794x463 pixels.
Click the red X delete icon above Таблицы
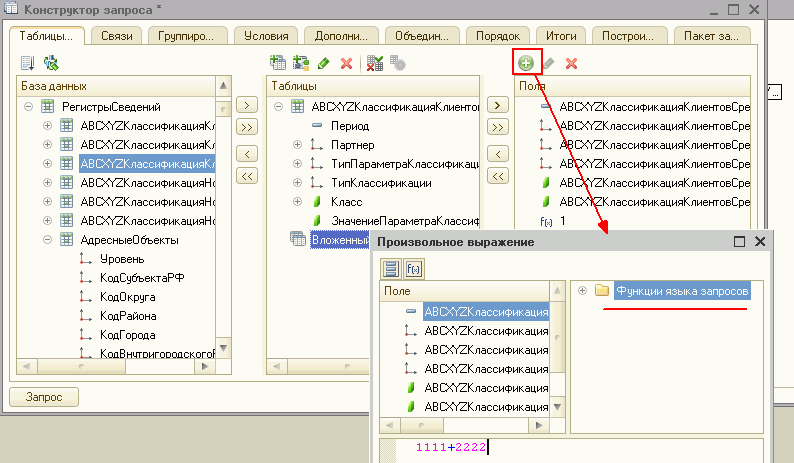click(x=346, y=63)
